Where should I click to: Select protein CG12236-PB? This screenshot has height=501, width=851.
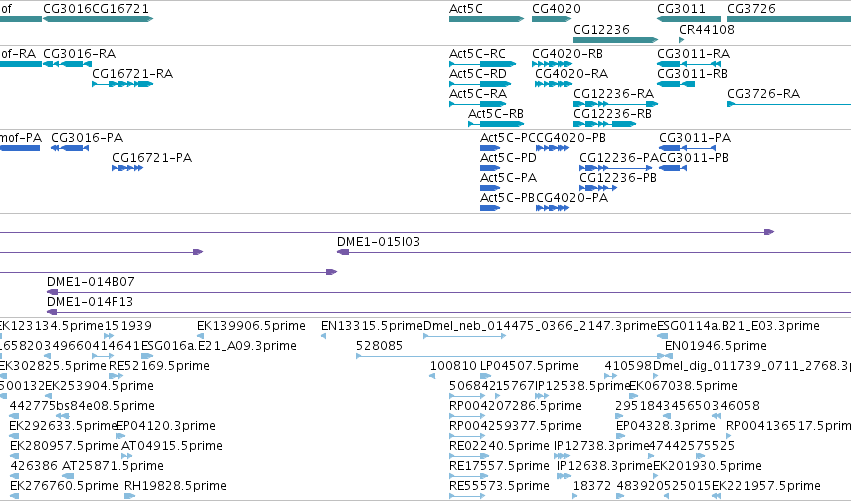[x=598, y=188]
